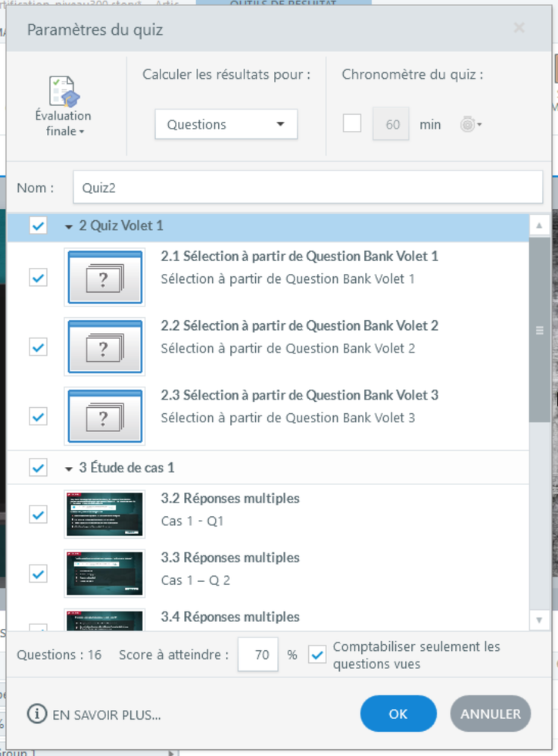The width and height of the screenshot is (558, 756).
Task: Open the EN SAVOIR PLUS link
Action: [x=107, y=714]
